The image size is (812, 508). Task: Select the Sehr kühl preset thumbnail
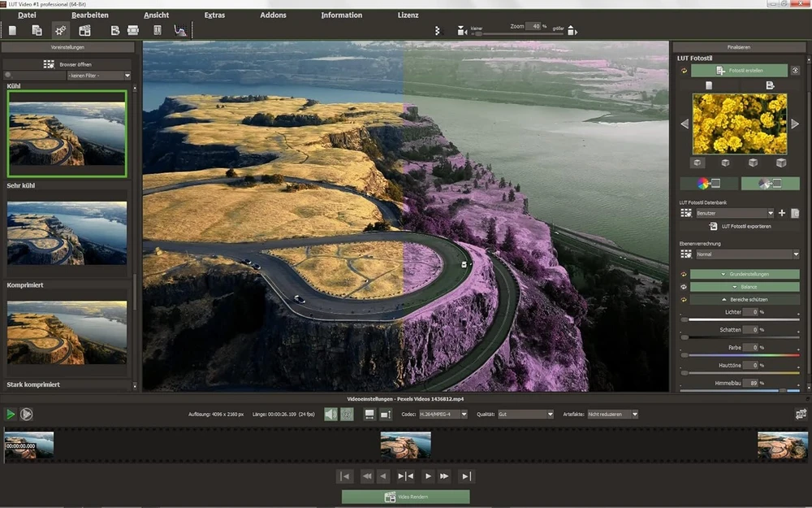click(67, 233)
